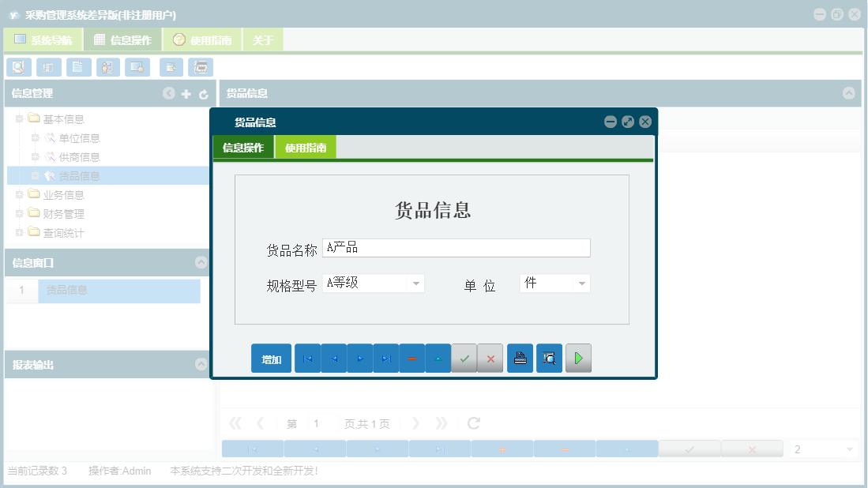Expand the 业务信息 folder in the tree
The height and width of the screenshot is (488, 868).
[17, 194]
